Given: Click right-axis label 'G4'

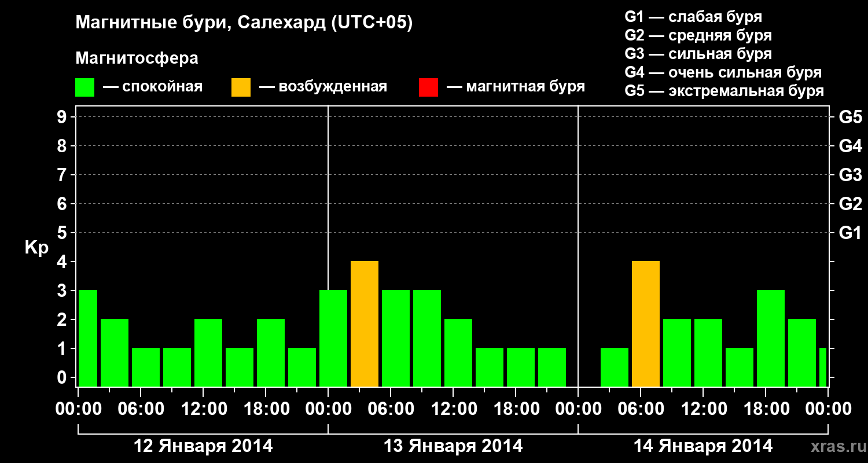Looking at the screenshot, I should pyautogui.click(x=851, y=146).
